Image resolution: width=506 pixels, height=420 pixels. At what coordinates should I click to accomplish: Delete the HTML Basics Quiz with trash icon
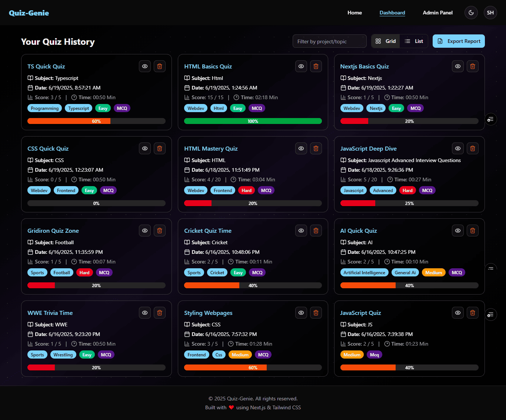pos(316,66)
